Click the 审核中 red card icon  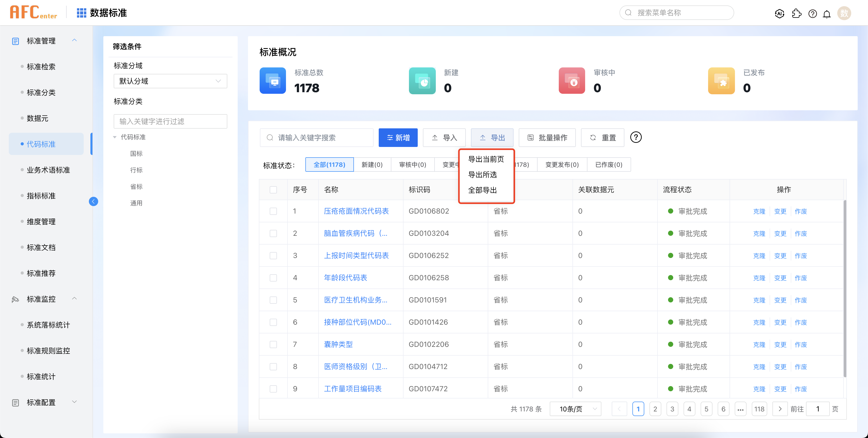[x=572, y=81]
